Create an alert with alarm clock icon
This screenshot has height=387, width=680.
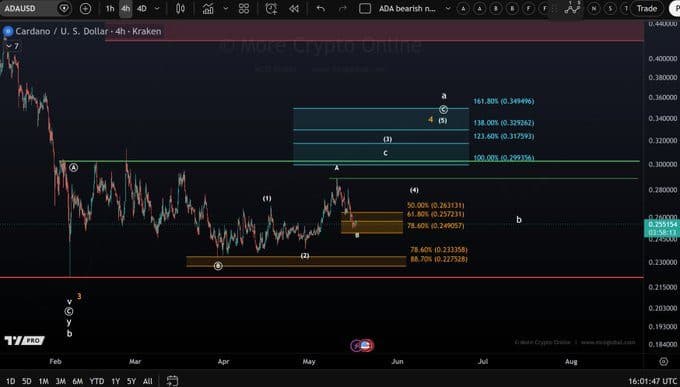coord(271,9)
